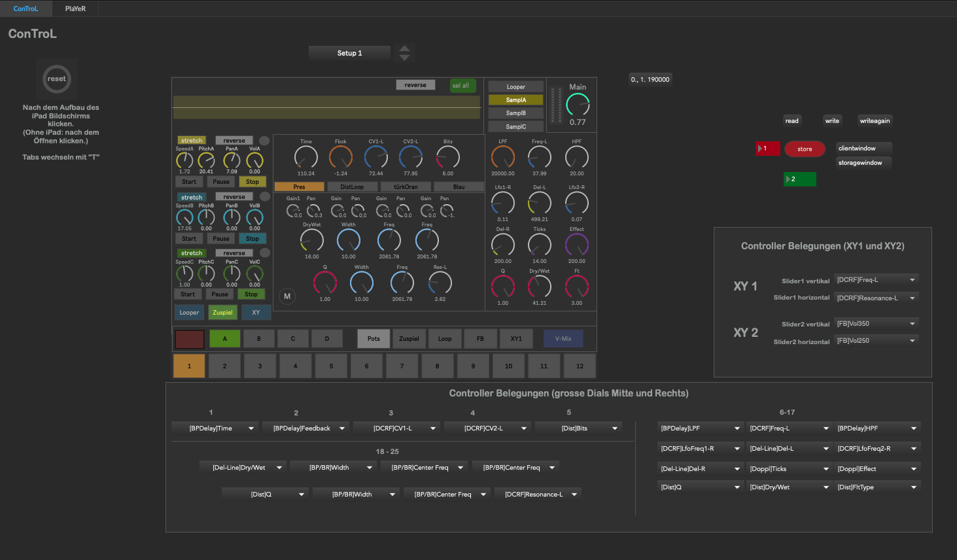957x560 pixels.
Task: Open the [Dist]FltType dropdown
Action: 878,487
